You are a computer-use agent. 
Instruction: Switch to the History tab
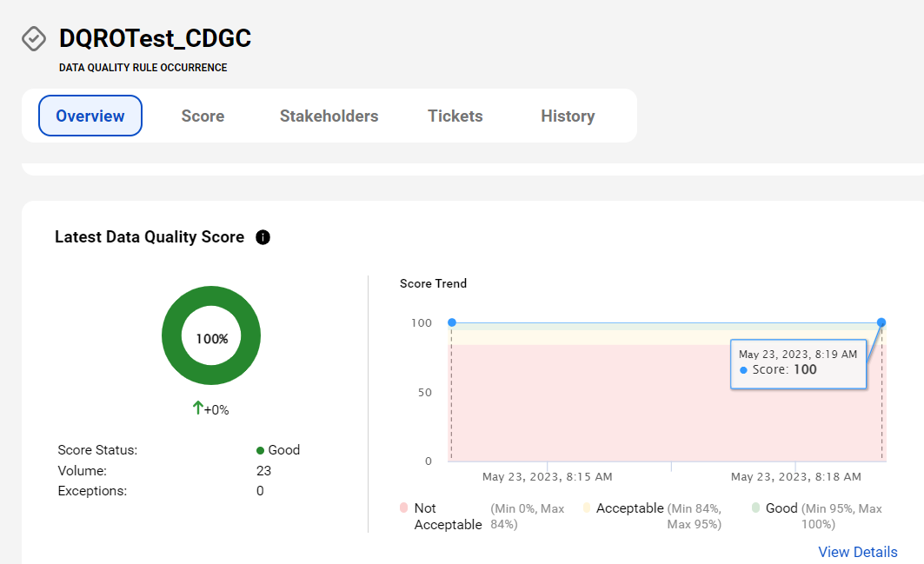[568, 116]
